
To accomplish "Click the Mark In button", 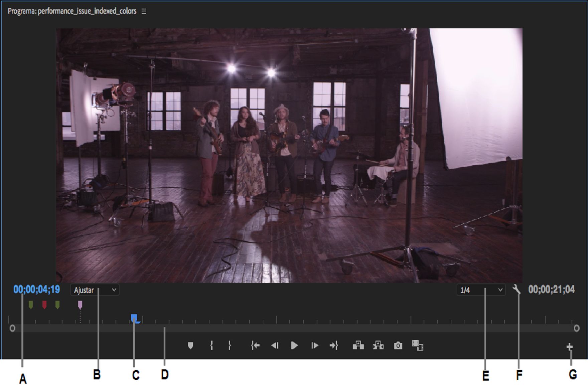I will [212, 346].
